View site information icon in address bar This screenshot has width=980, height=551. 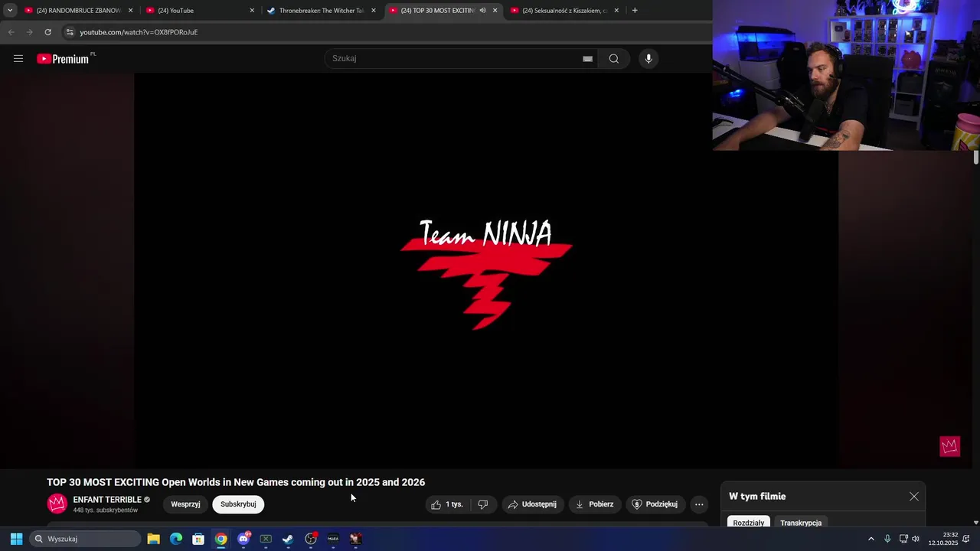(69, 32)
